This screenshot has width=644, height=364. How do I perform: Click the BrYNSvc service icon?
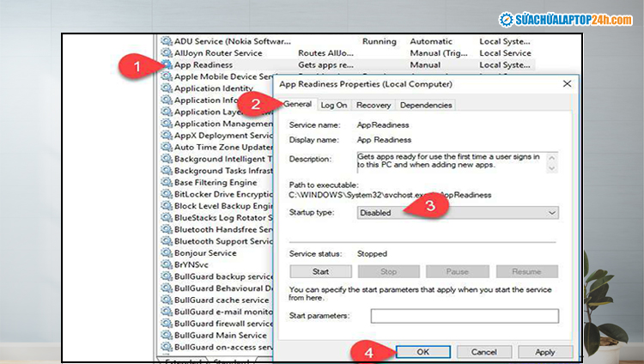[167, 265]
